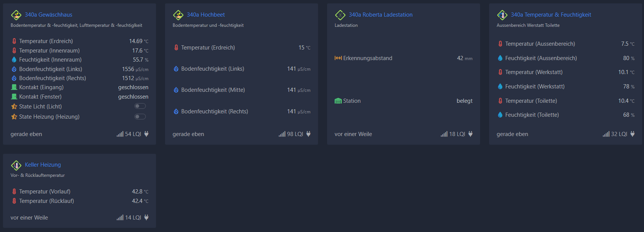
Task: Toggle the State Heizung (Heizung) switch
Action: point(140,116)
